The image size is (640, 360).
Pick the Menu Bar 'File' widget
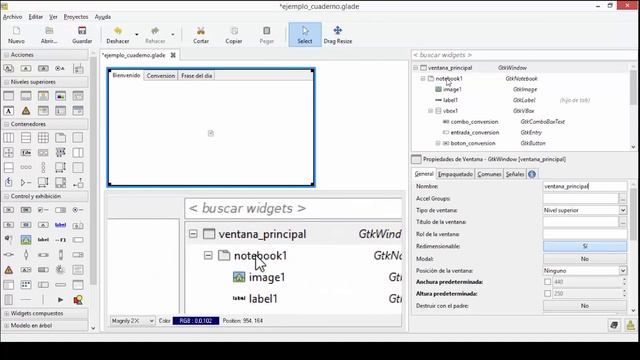point(26,153)
